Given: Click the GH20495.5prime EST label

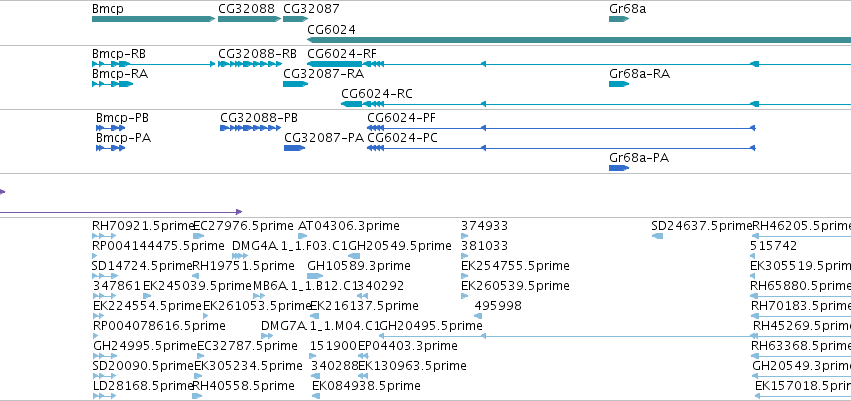Looking at the screenshot, I should pyautogui.click(x=430, y=326).
